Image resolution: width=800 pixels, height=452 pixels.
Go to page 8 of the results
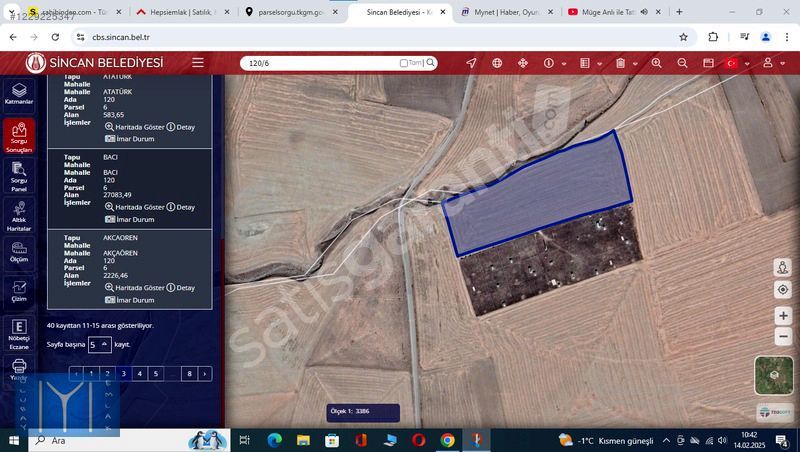click(189, 373)
